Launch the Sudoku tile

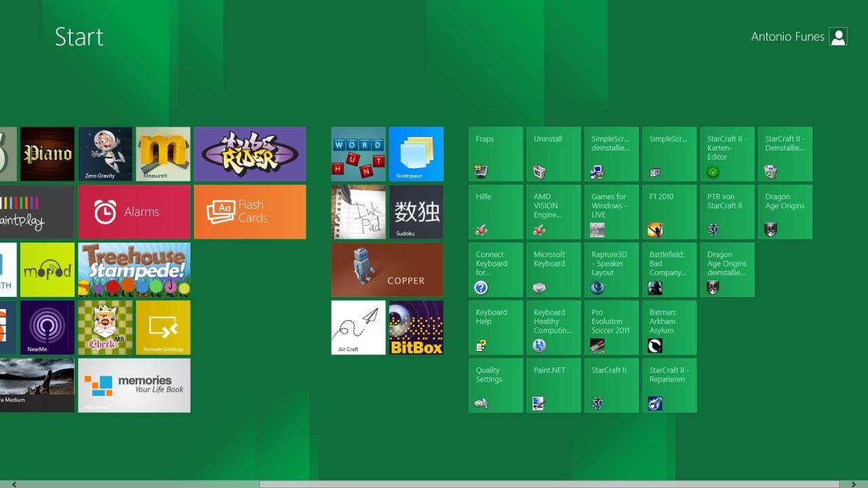(416, 211)
